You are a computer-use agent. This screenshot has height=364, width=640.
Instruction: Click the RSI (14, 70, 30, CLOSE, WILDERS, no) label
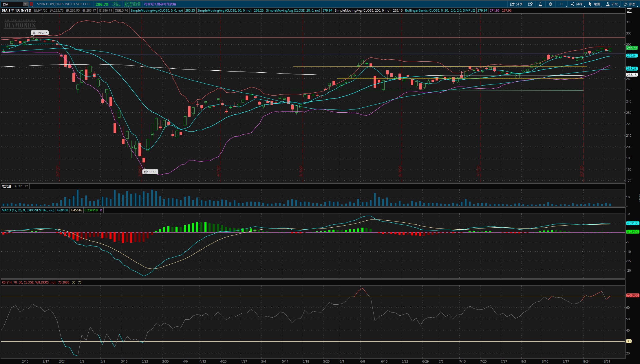tap(29, 282)
